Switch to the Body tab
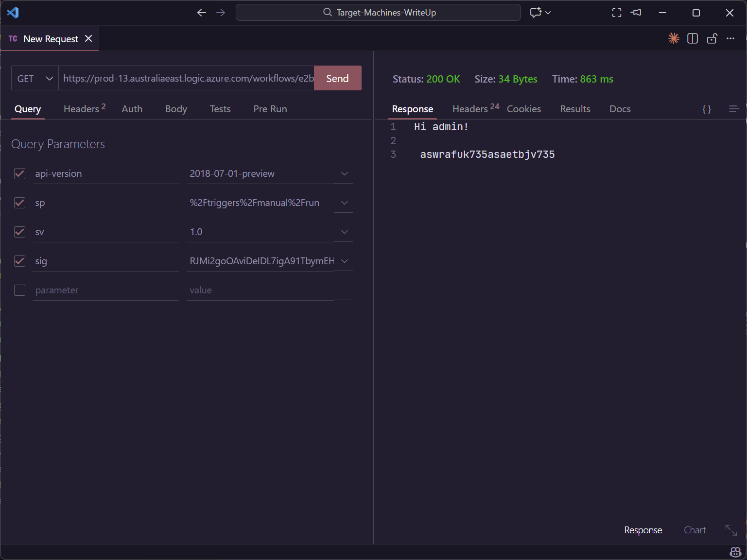 [176, 109]
